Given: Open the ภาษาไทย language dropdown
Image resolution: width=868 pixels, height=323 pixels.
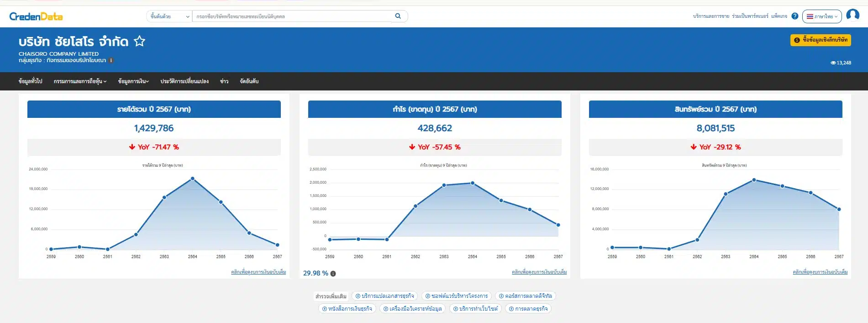Looking at the screenshot, I should click(x=821, y=16).
